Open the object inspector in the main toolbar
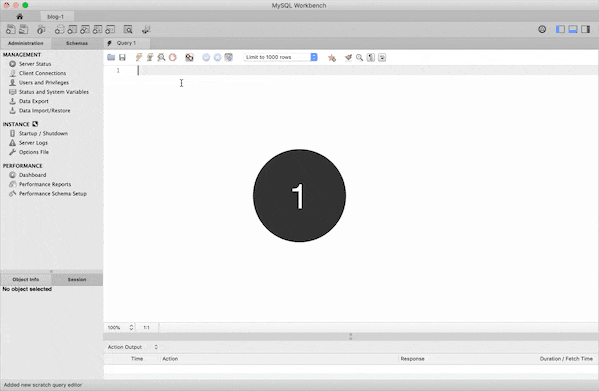The image size is (599, 391). point(41,29)
